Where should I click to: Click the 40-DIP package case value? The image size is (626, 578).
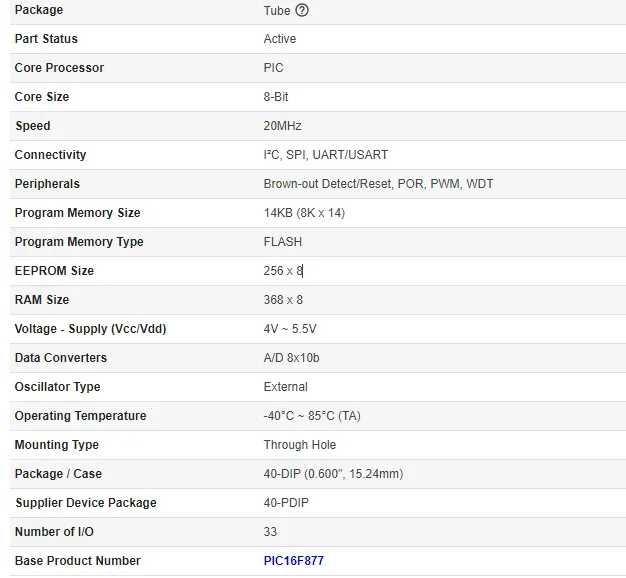click(x=333, y=474)
